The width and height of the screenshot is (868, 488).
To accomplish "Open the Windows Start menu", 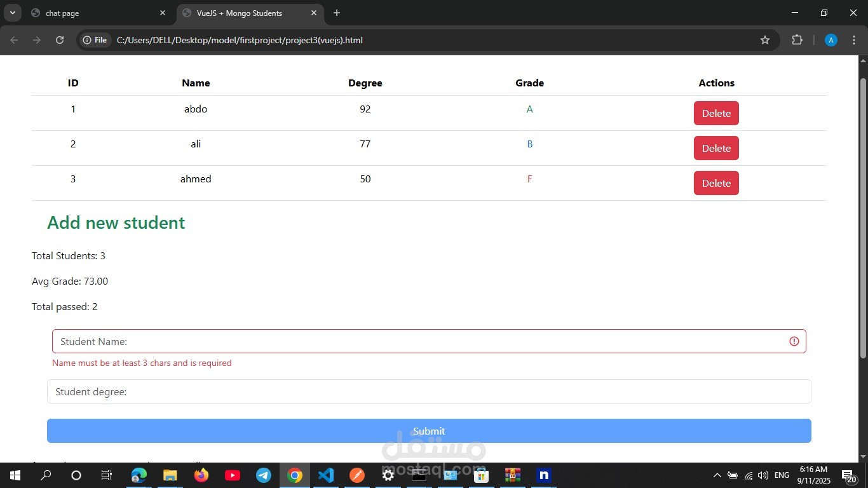I will coord(15,475).
